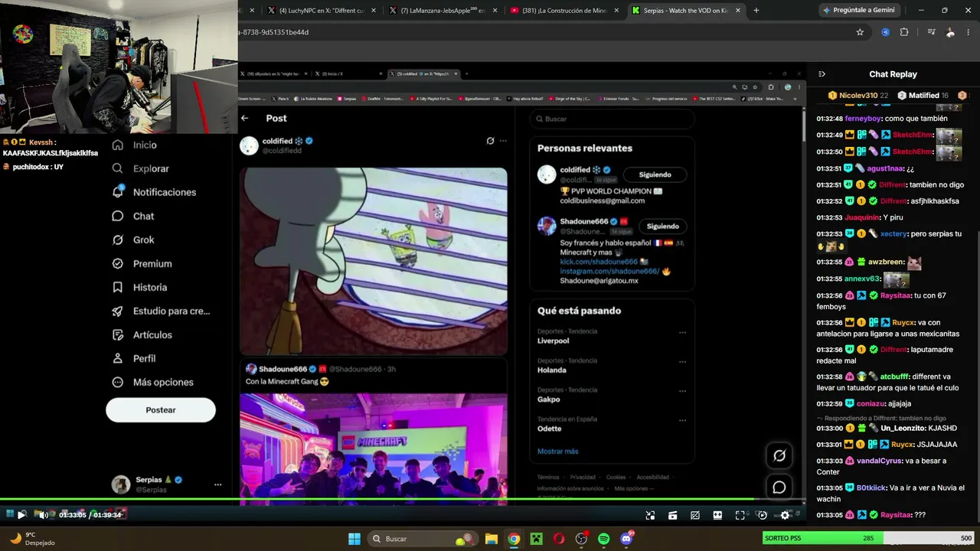Mute the video player volume icon
Viewport: 980px width, 551px height.
(x=42, y=515)
